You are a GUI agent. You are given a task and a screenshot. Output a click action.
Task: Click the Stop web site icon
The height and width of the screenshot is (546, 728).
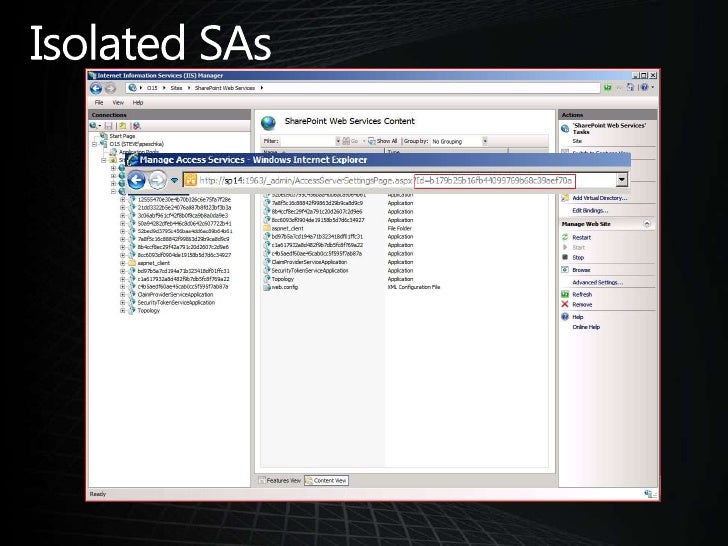point(565,257)
